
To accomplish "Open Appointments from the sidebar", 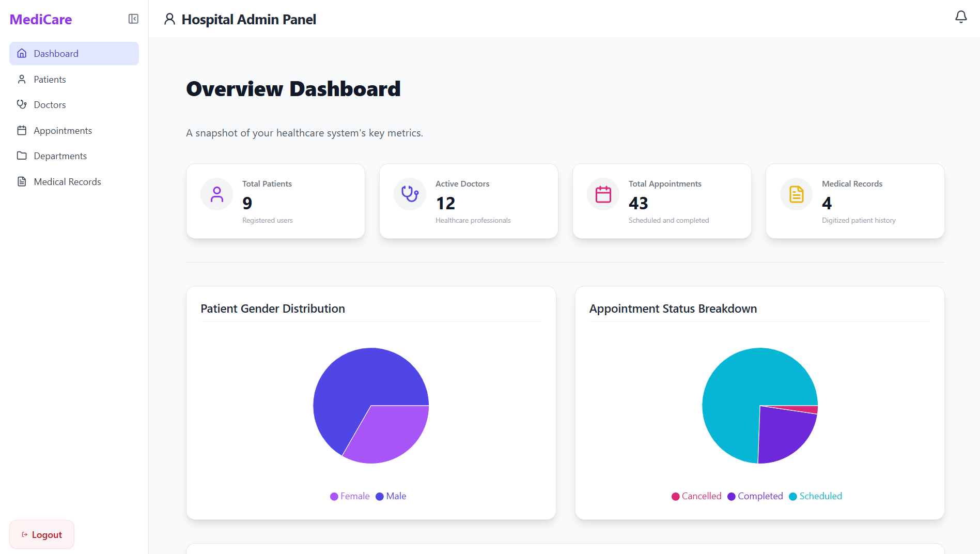I will click(x=63, y=131).
